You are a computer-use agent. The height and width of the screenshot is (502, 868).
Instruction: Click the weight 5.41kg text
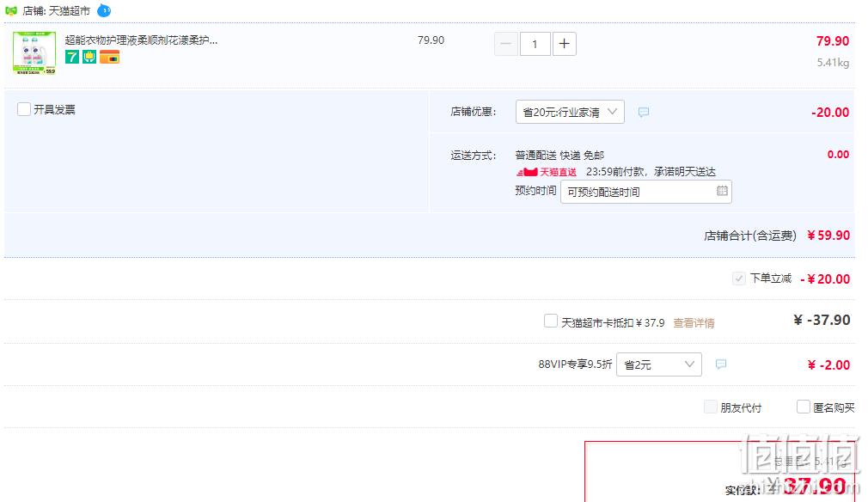(x=833, y=63)
